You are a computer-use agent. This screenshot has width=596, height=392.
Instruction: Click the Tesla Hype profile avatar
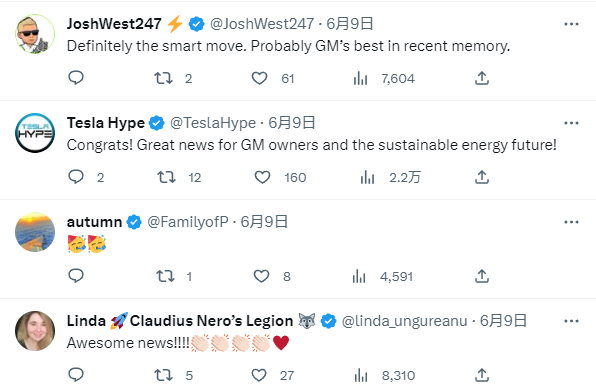(x=35, y=133)
